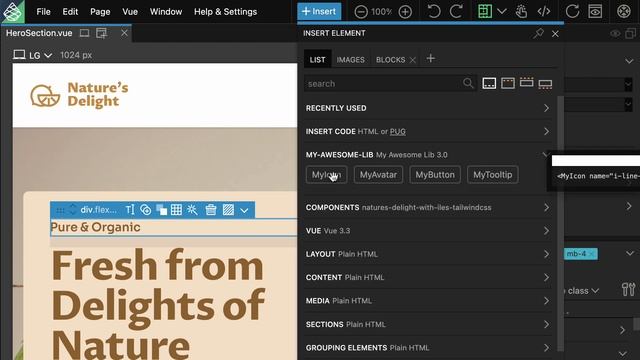The height and width of the screenshot is (360, 640).
Task: Switch to the IMAGES tab
Action: pos(351,60)
